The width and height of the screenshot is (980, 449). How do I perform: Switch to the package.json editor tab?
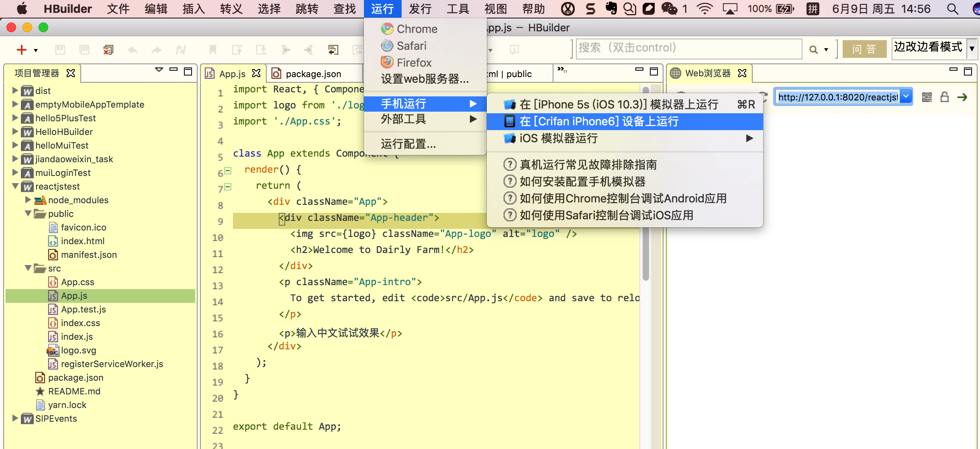click(313, 74)
